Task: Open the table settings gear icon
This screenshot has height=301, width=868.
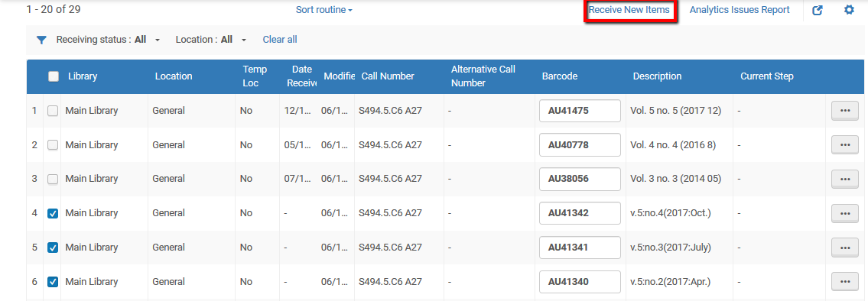Action: [849, 10]
